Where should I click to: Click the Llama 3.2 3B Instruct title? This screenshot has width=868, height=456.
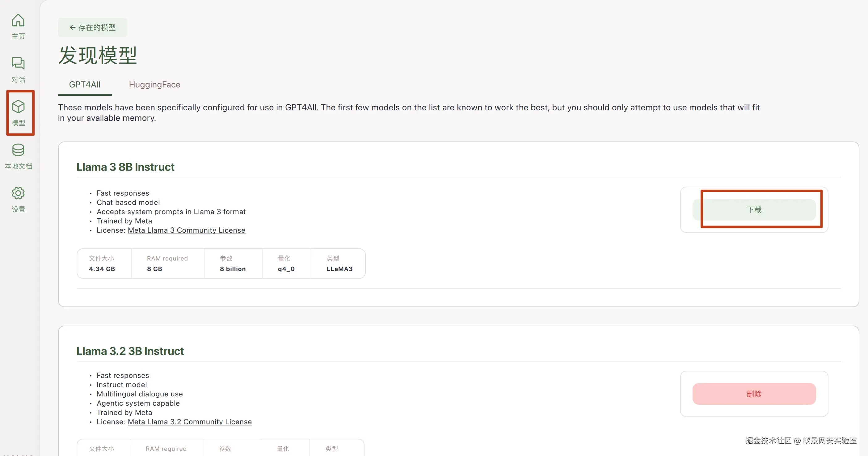click(x=130, y=351)
